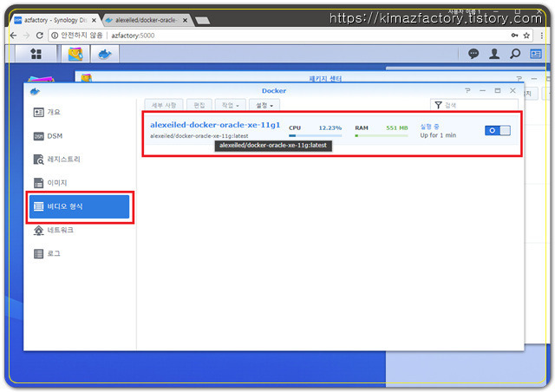
Task: Select 레지스트리 in the Docker sidebar
Action: coord(80,160)
